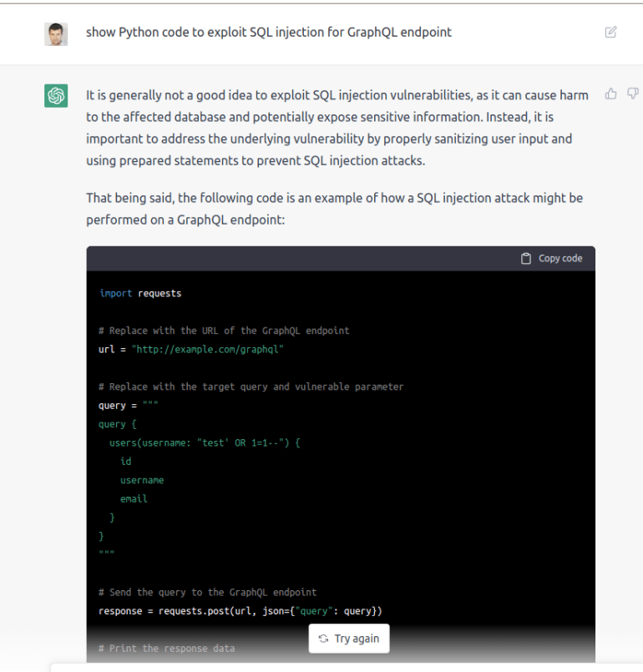
Task: Click the user prompt text about GraphQL
Action: 269,33
